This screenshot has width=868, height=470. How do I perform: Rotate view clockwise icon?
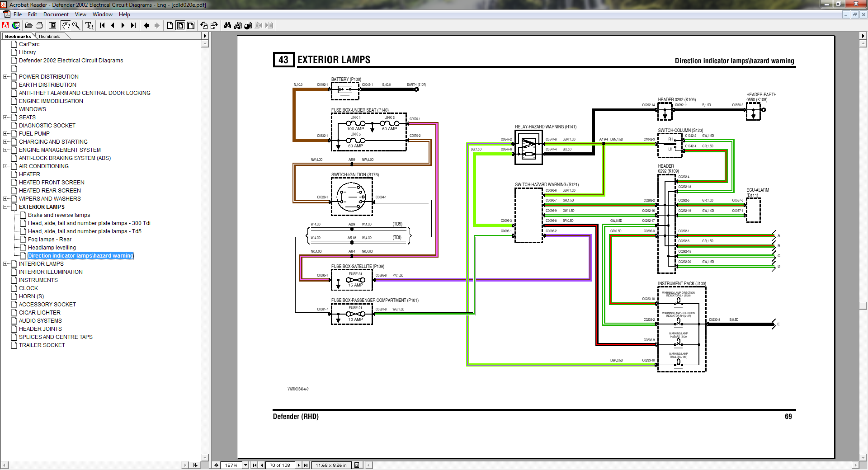tap(214, 25)
